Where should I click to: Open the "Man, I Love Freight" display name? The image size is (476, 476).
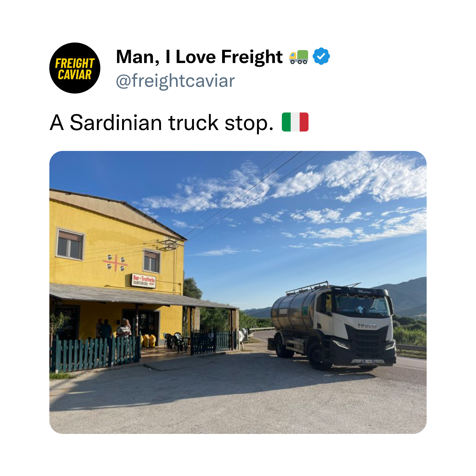coord(199,57)
